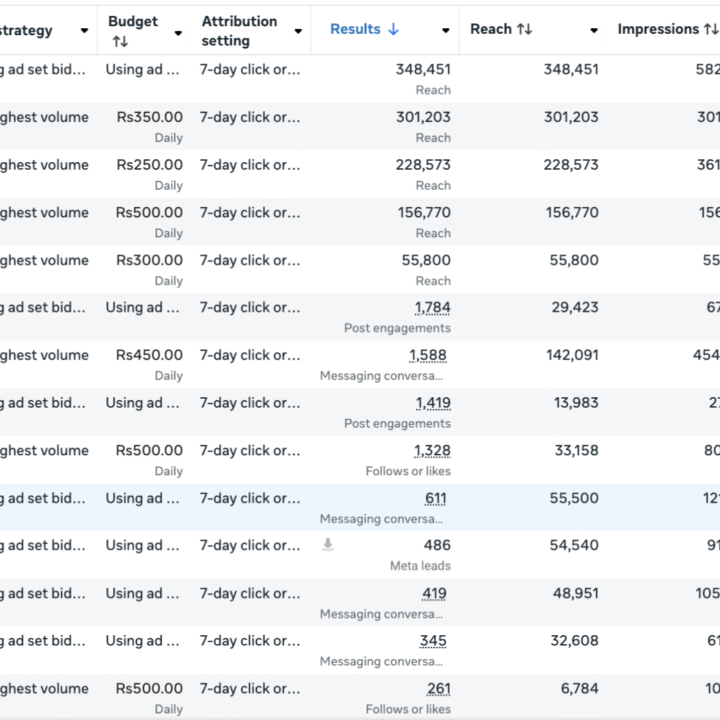This screenshot has height=720, width=720.
Task: Open the Budget column dropdown arrow
Action: (x=178, y=32)
